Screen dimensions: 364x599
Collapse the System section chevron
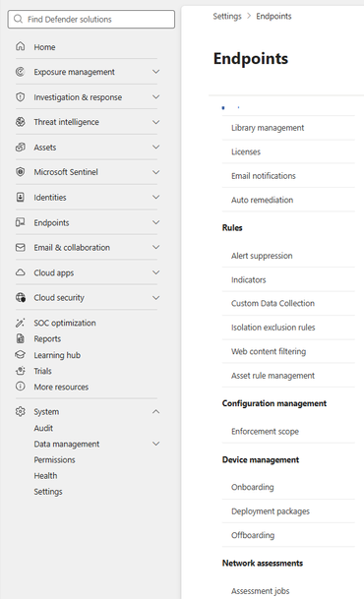155,411
